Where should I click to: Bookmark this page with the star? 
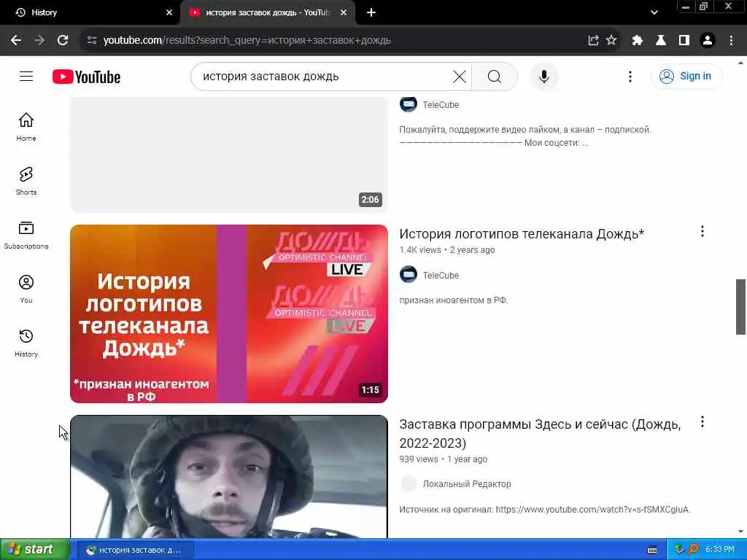click(x=611, y=41)
